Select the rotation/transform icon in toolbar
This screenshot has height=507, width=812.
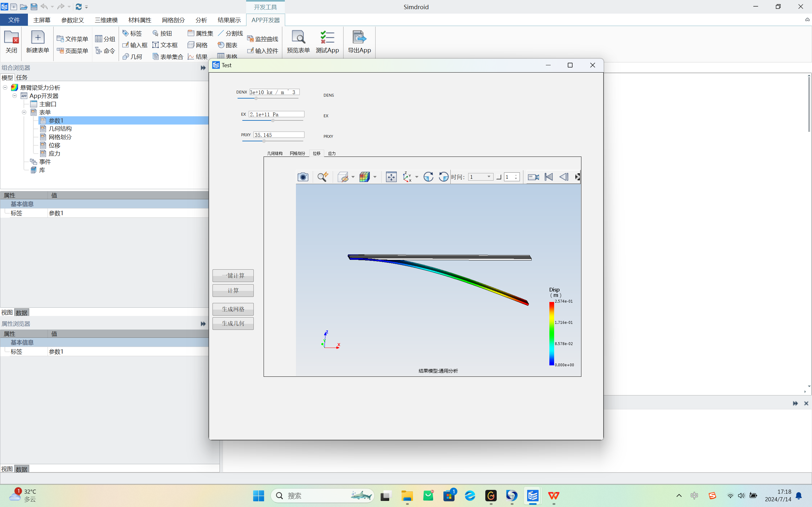[428, 177]
